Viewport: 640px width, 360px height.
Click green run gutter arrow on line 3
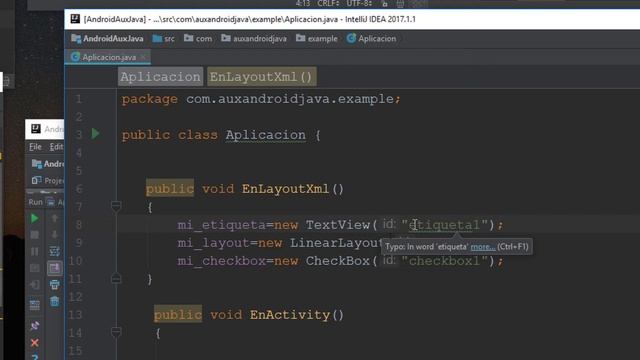[x=96, y=133]
